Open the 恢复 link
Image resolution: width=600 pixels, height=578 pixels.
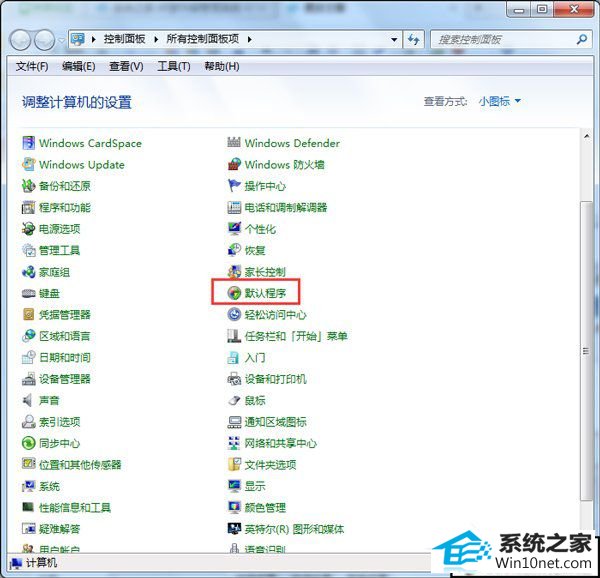click(255, 251)
